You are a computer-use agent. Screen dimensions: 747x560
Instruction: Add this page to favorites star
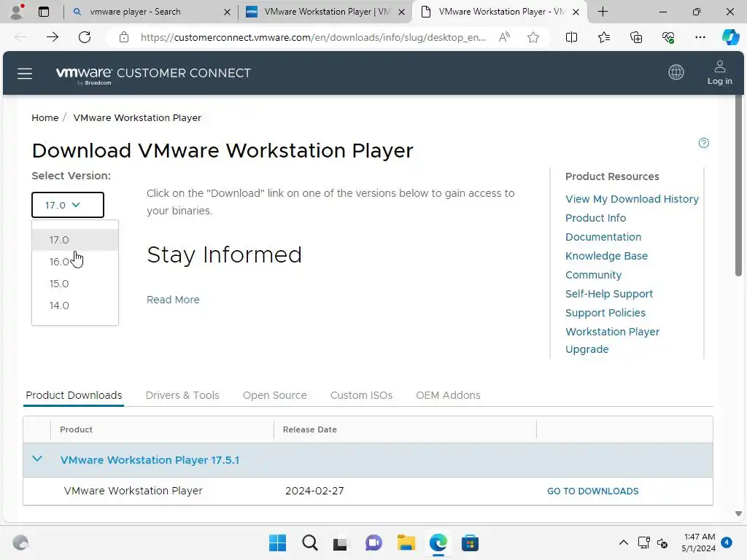[533, 37]
